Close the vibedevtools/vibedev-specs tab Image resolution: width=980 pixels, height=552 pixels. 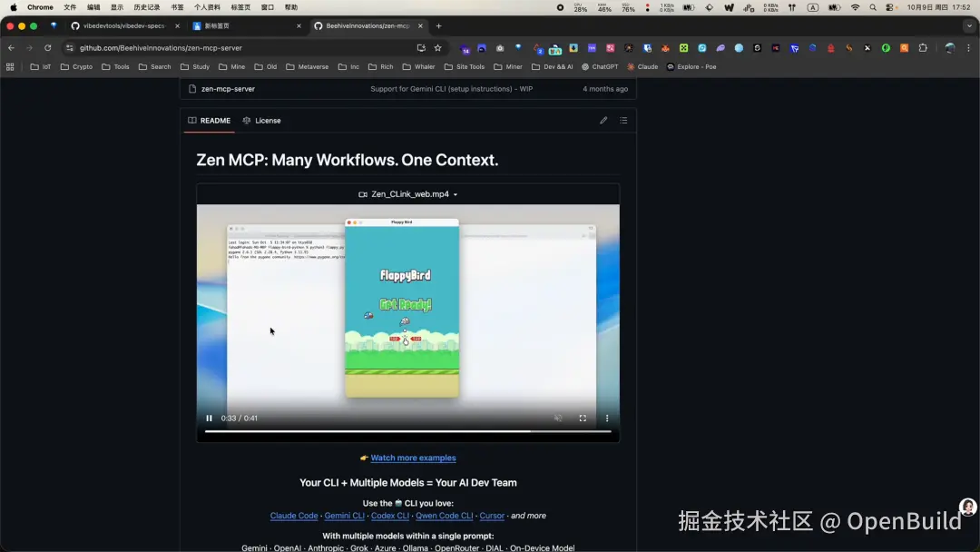coord(178,25)
